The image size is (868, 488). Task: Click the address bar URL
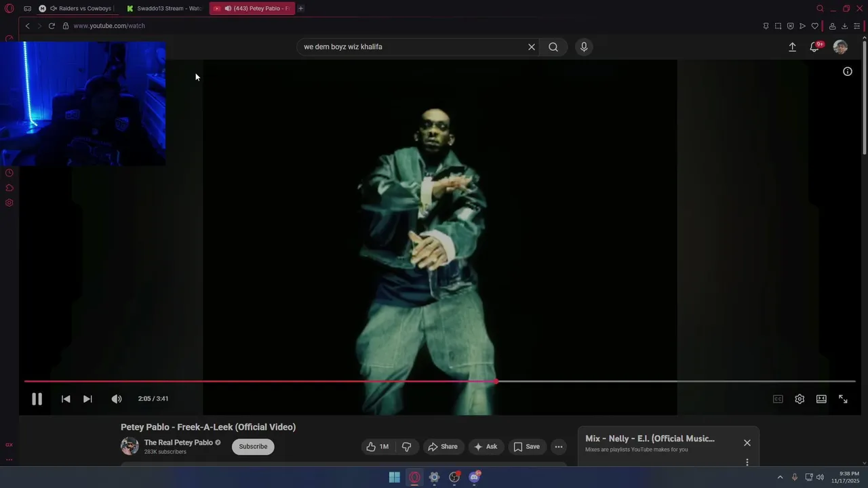[x=108, y=26]
